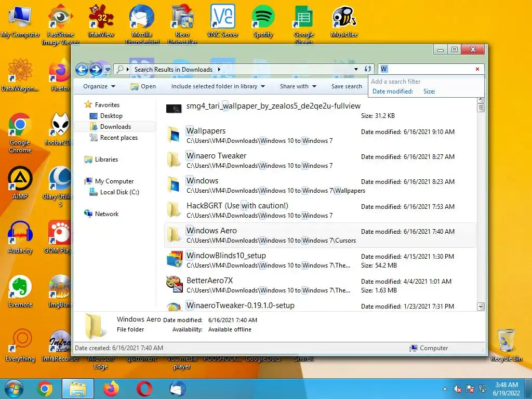The width and height of the screenshot is (532, 399).
Task: Select HackBGRT (Use with caution!) folder
Action: pos(320,210)
